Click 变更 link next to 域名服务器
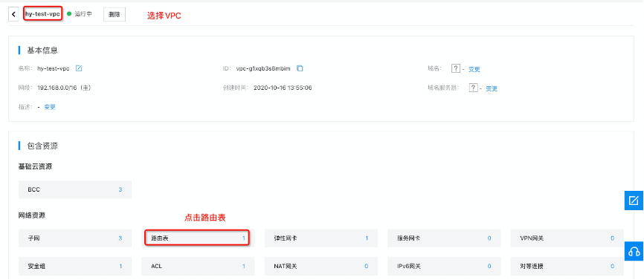The width and height of the screenshot is (644, 280). (x=492, y=88)
